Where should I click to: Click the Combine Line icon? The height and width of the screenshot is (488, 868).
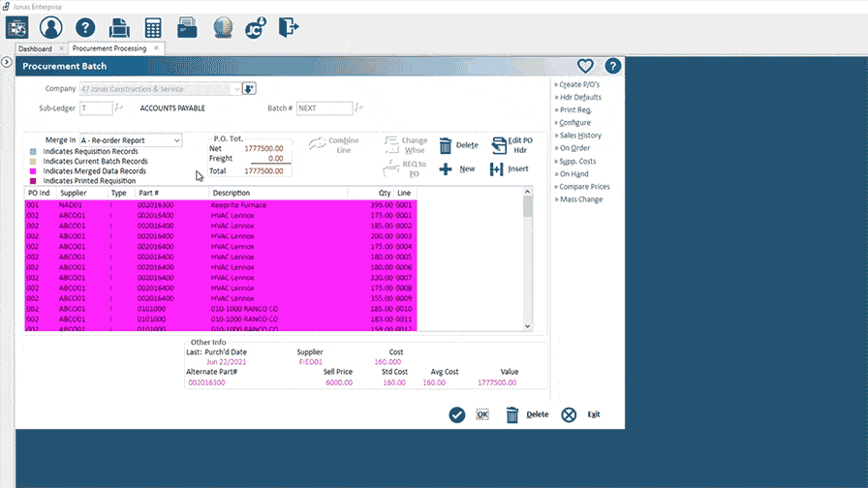point(317,144)
